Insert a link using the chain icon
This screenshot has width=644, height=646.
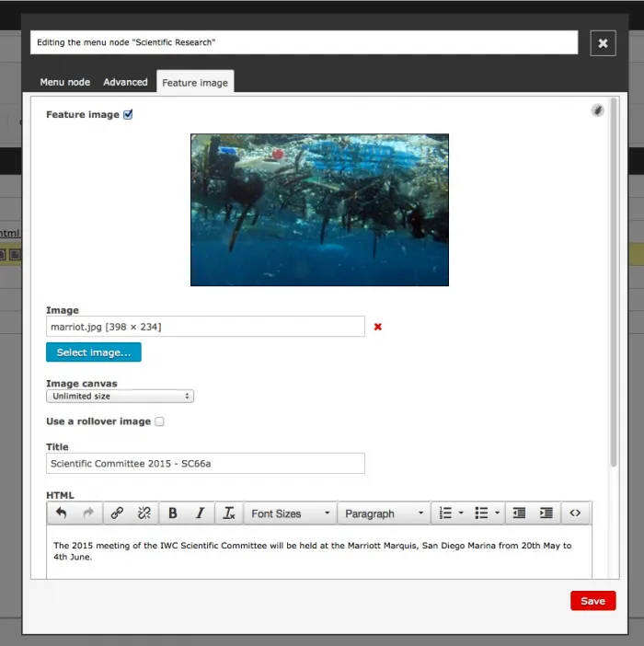pos(117,513)
